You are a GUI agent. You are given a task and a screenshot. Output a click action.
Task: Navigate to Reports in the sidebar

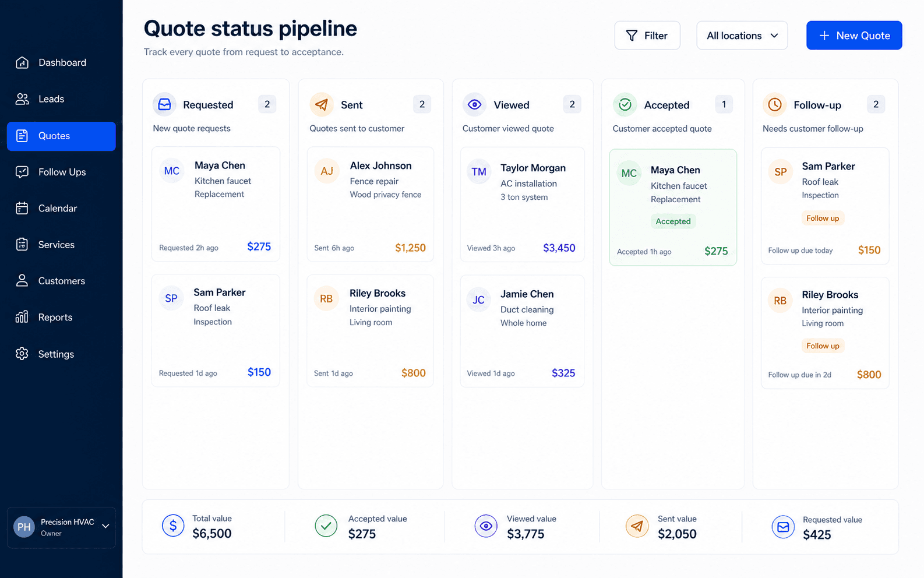click(61, 317)
